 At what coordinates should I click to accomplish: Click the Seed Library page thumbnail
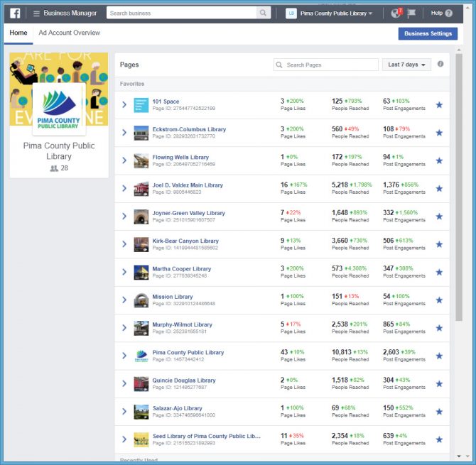141,440
